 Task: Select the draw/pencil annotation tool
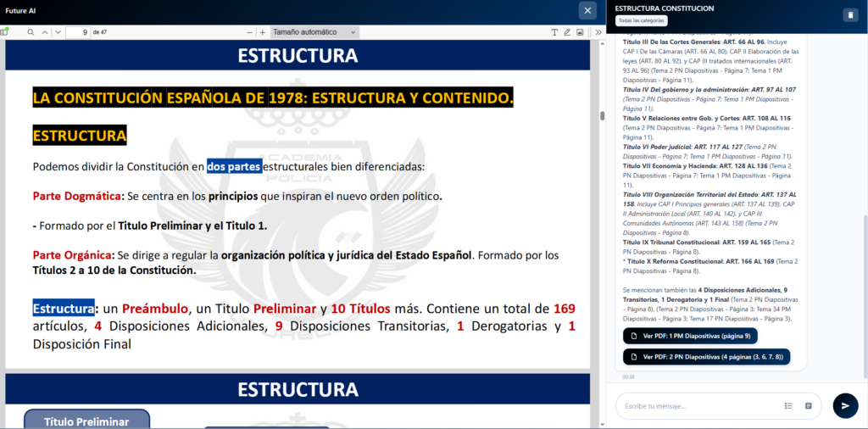[x=567, y=32]
